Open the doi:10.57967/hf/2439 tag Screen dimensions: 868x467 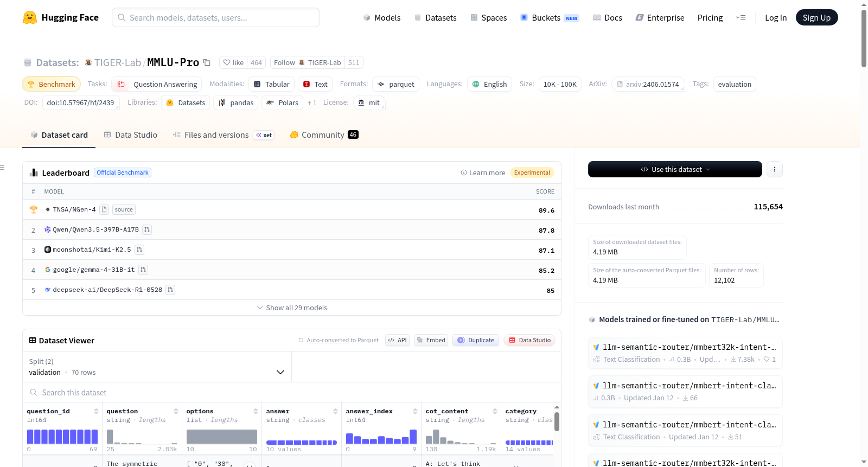click(80, 103)
